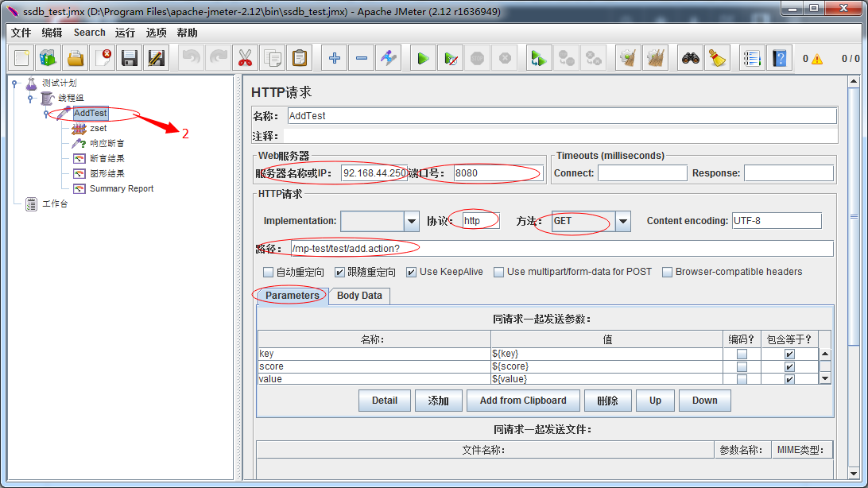Click Start no pauses icon
Screen dimensions: 868x488
tap(451, 57)
